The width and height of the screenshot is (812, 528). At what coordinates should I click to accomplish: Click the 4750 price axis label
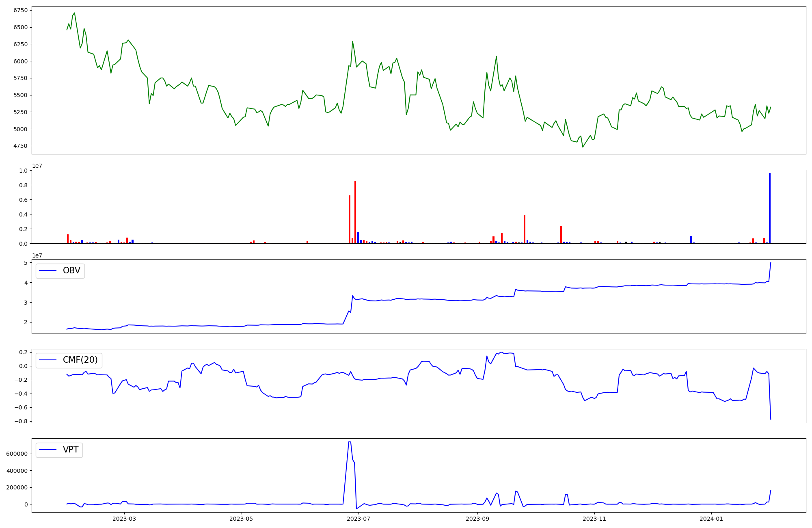(x=20, y=146)
